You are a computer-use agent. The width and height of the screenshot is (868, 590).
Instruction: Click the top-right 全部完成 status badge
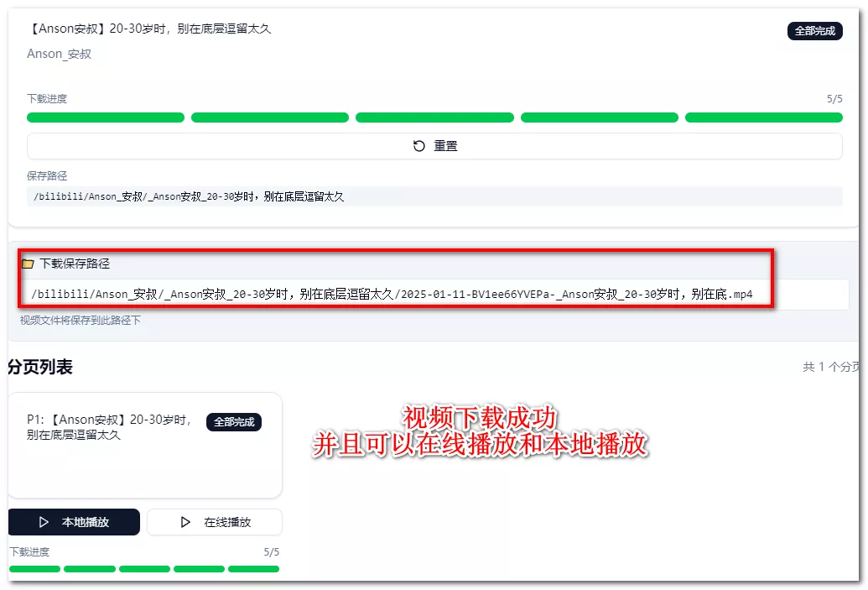pyautogui.click(x=814, y=31)
